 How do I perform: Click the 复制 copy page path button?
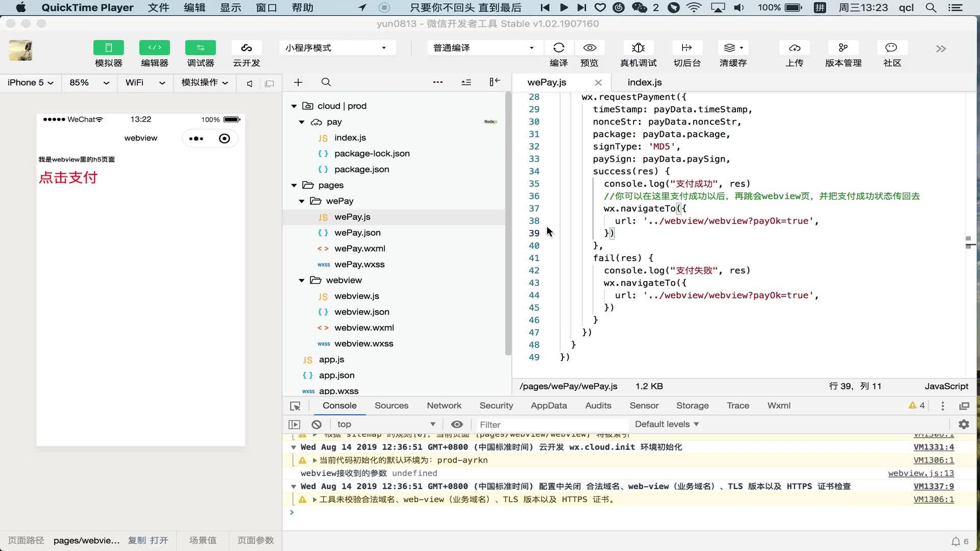[x=137, y=540]
